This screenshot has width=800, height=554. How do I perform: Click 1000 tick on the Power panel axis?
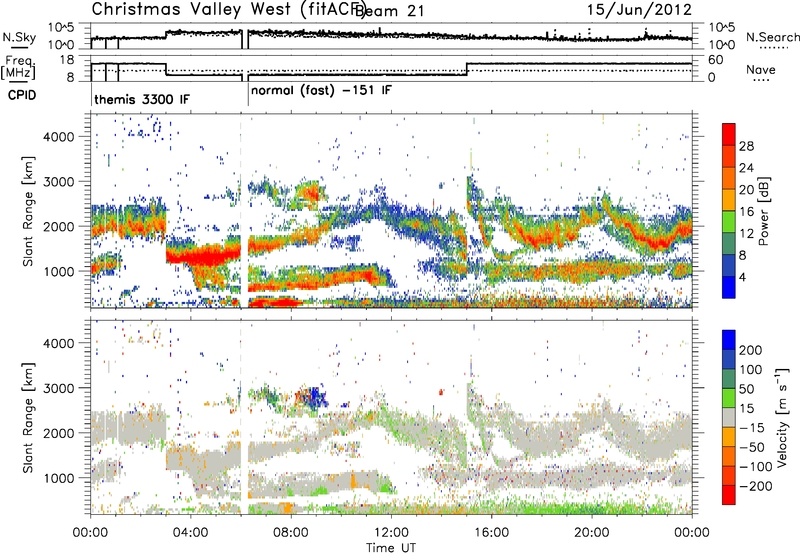tap(58, 271)
